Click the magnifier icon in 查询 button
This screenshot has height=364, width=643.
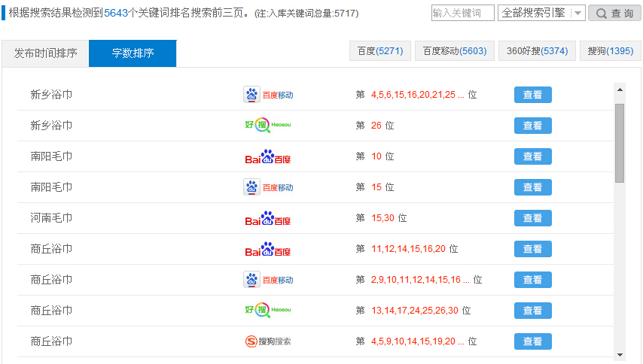pyautogui.click(x=601, y=14)
